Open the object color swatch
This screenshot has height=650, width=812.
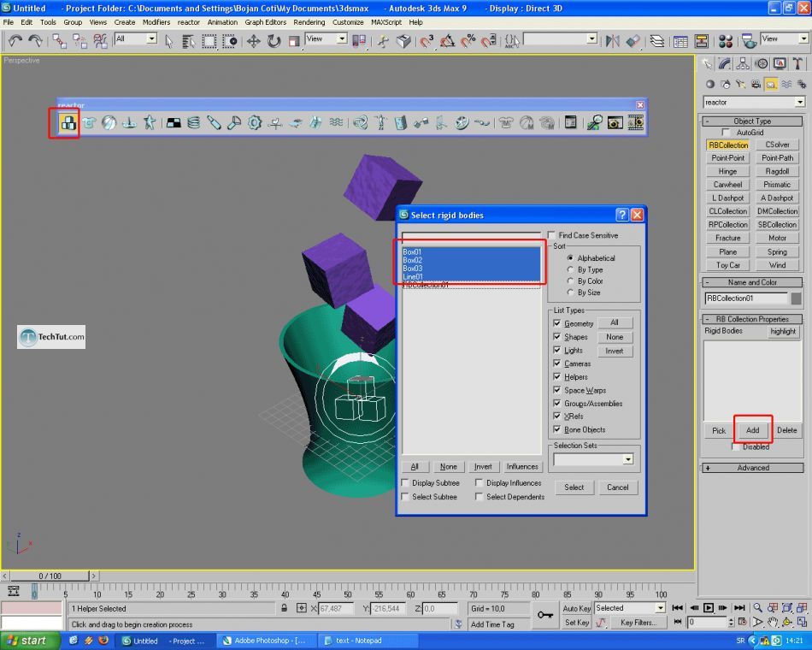[x=797, y=298]
